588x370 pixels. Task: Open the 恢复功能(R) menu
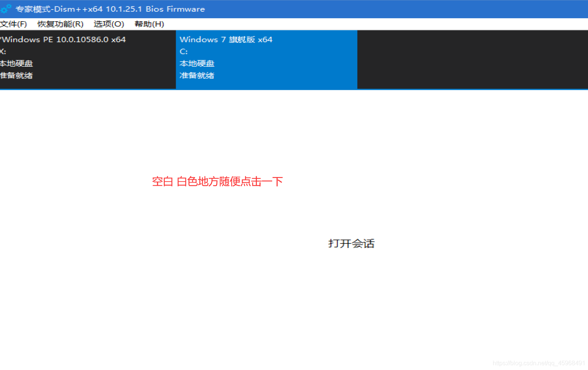(60, 24)
